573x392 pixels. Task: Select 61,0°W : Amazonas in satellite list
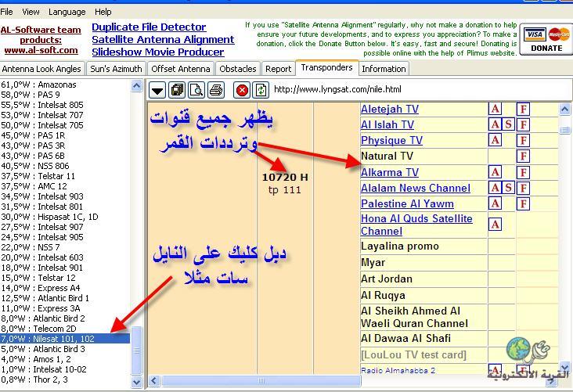(38, 85)
